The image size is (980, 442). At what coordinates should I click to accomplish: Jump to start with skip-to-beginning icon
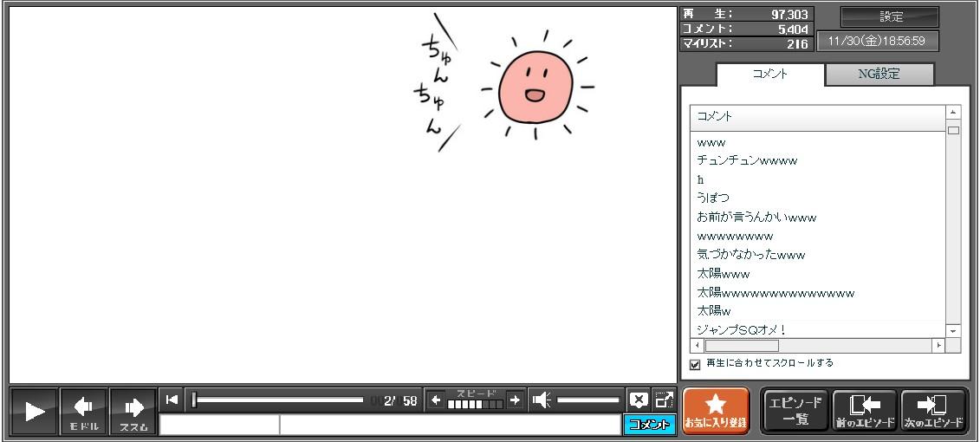(172, 400)
